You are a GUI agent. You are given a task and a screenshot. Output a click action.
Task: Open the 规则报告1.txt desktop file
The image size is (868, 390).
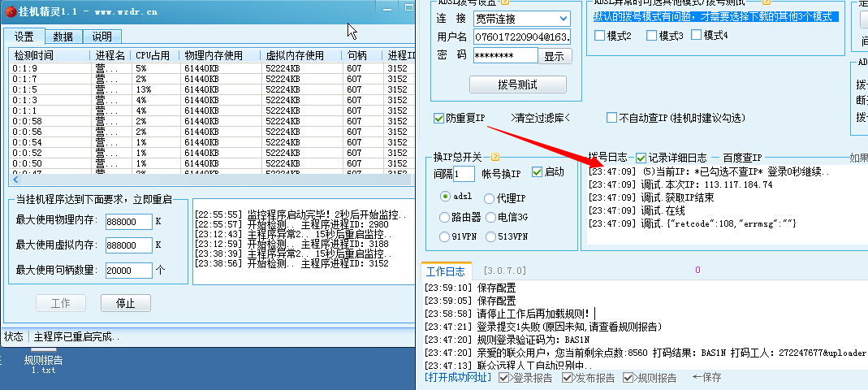click(x=43, y=364)
